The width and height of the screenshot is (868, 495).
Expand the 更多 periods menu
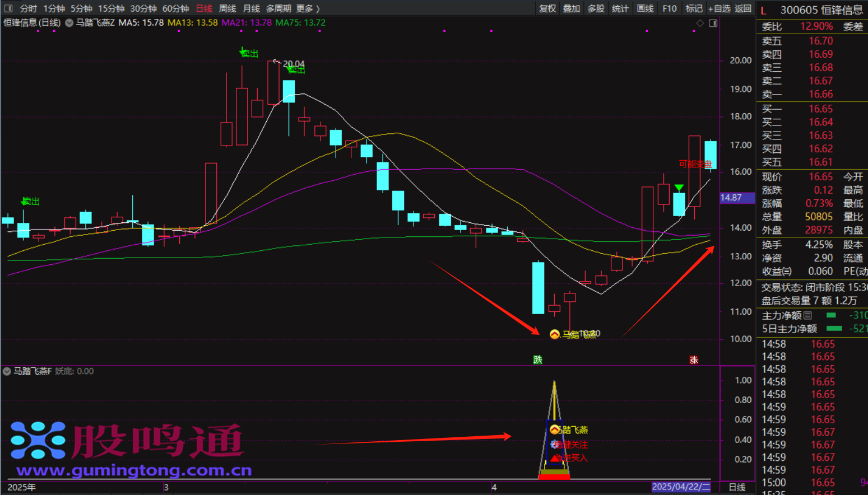[308, 8]
